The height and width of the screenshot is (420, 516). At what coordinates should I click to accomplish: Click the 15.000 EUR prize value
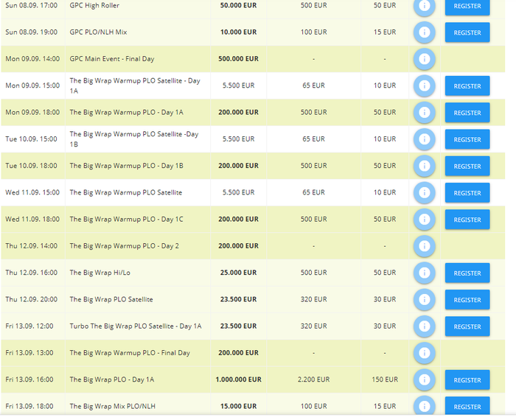(x=238, y=406)
